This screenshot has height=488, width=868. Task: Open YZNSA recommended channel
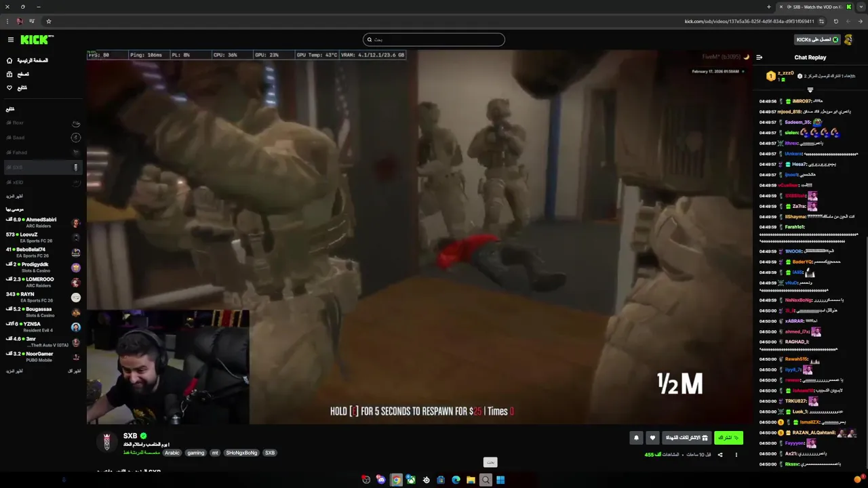coord(42,327)
